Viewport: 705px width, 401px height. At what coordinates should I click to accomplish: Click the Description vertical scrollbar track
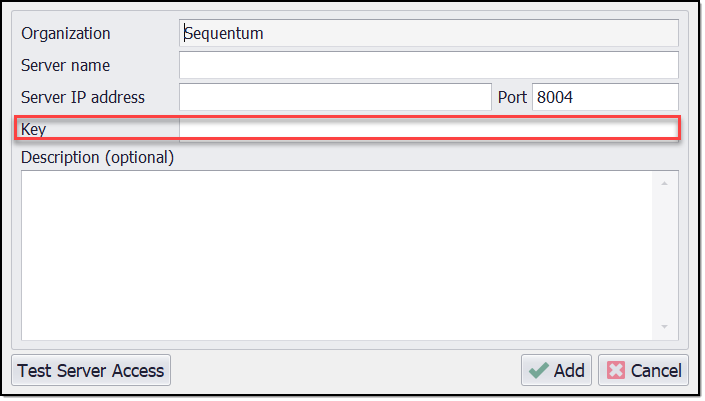point(665,255)
